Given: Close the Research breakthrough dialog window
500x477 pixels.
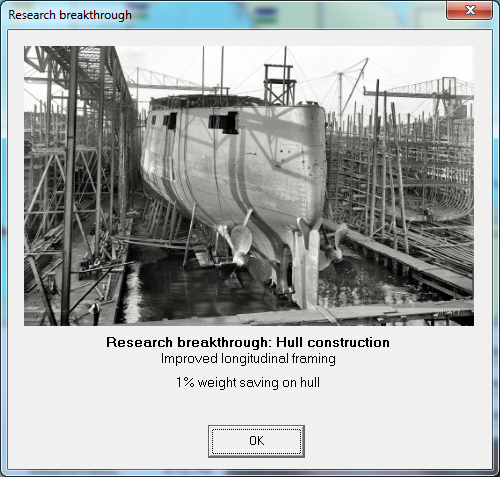Looking at the screenshot, I should (469, 10).
